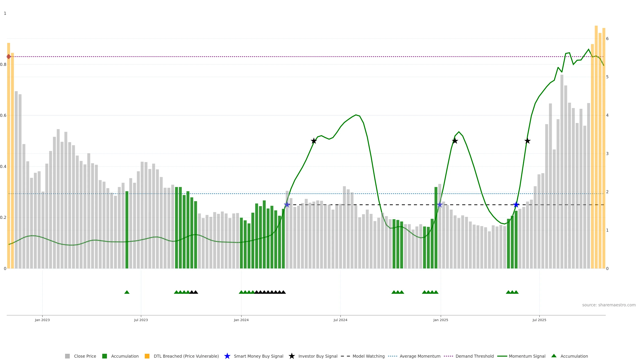Toggle the green Accumulation bar legend square
Screen dimensions: 644x362
pos(104,356)
